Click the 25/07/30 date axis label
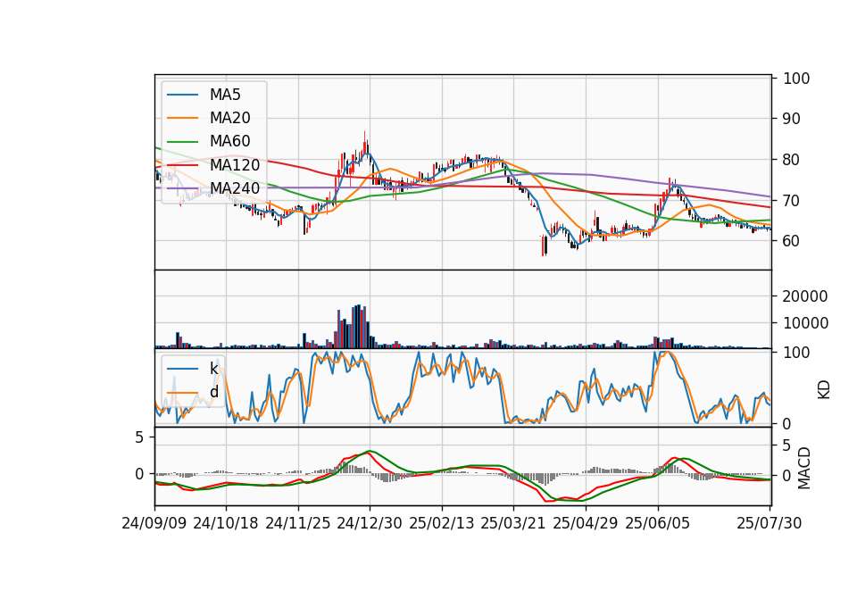 pos(770,523)
